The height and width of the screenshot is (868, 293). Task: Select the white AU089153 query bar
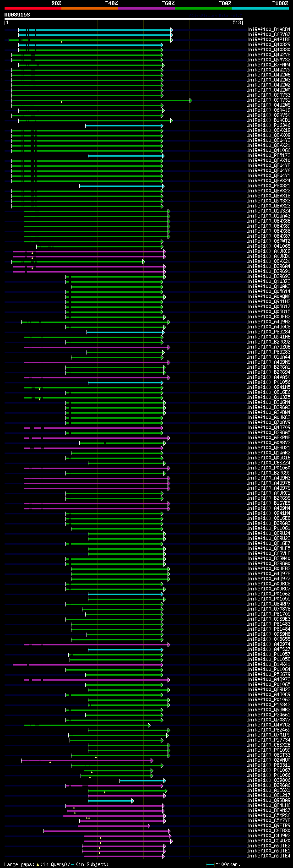124,19
